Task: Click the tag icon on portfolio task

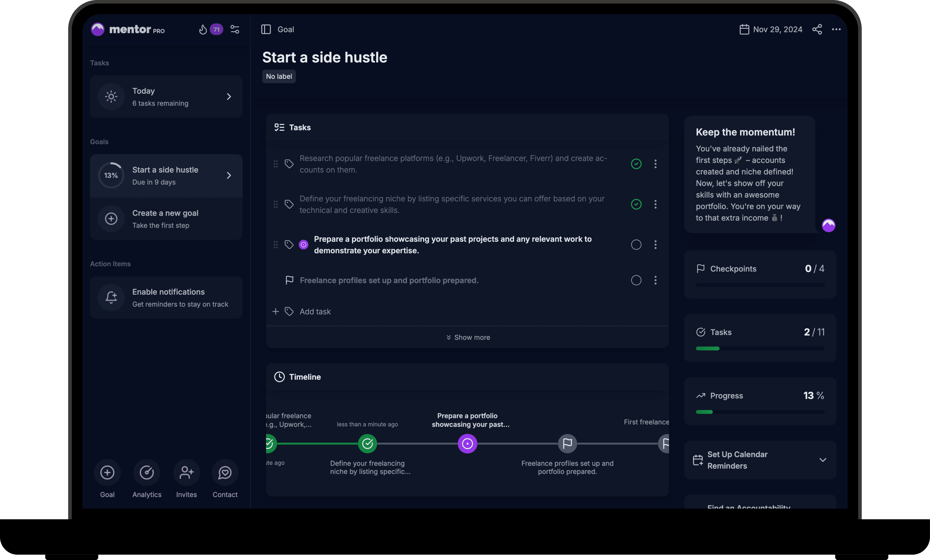Action: click(x=289, y=244)
